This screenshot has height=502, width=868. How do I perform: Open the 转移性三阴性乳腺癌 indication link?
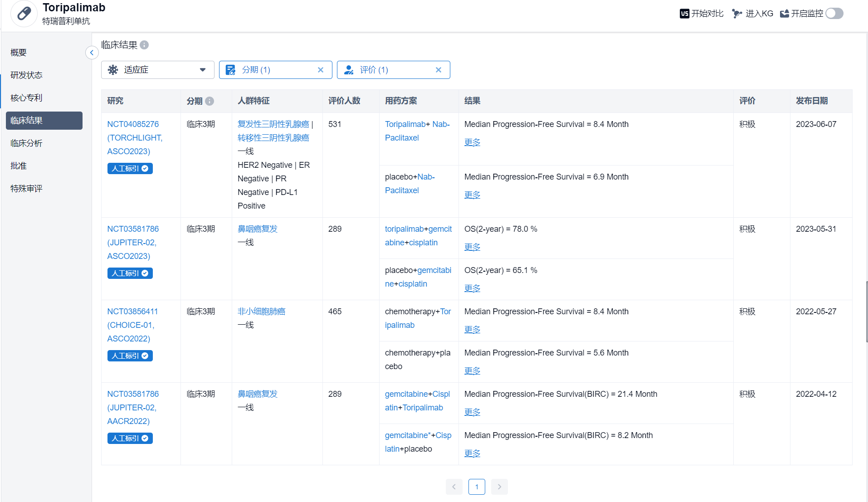click(273, 138)
